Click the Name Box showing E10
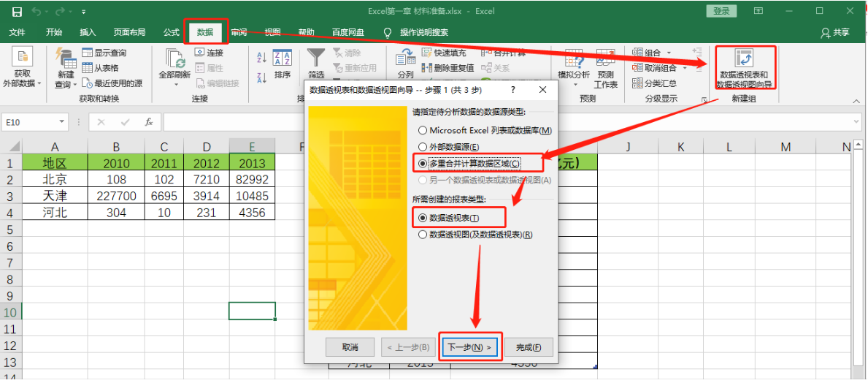The width and height of the screenshot is (868, 383). pos(31,122)
